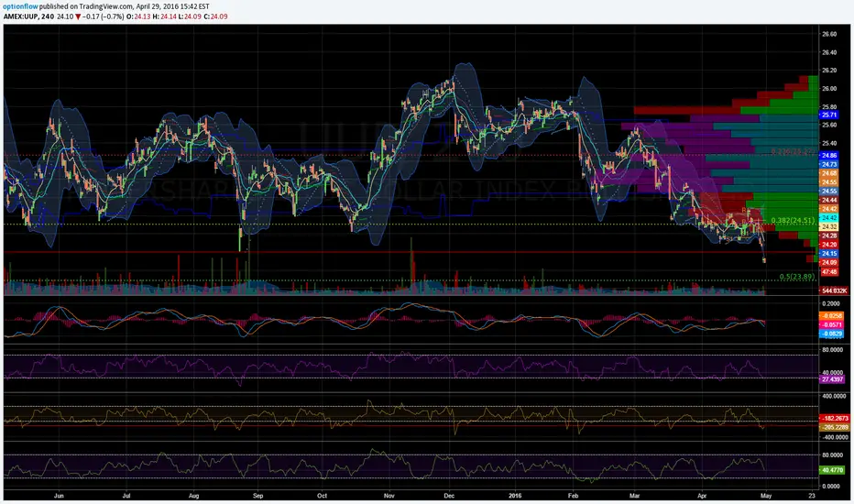The height and width of the screenshot is (504, 854).
Task: Click the 2016 label on time axis
Action: tap(515, 496)
